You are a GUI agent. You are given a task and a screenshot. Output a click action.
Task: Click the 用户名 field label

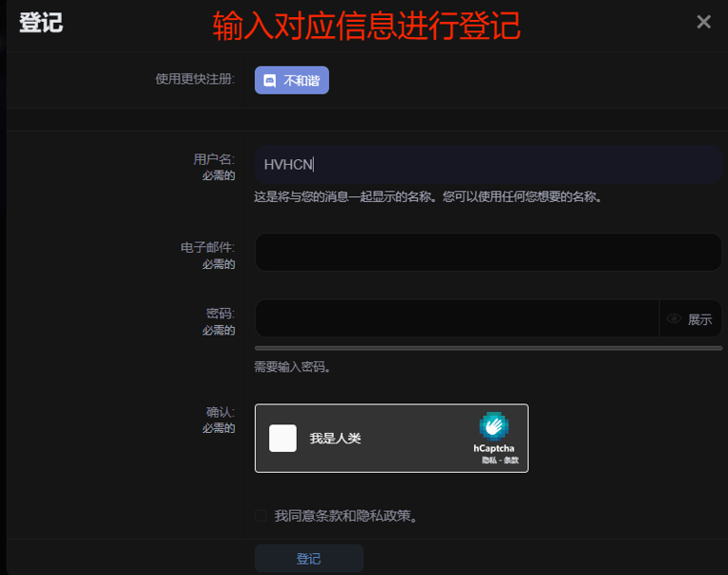(x=213, y=159)
